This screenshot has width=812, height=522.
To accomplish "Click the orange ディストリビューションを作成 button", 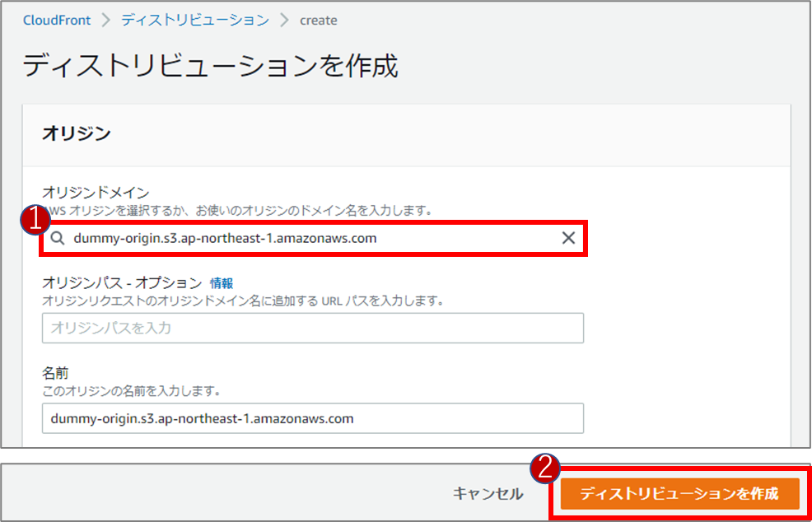I will click(x=679, y=493).
